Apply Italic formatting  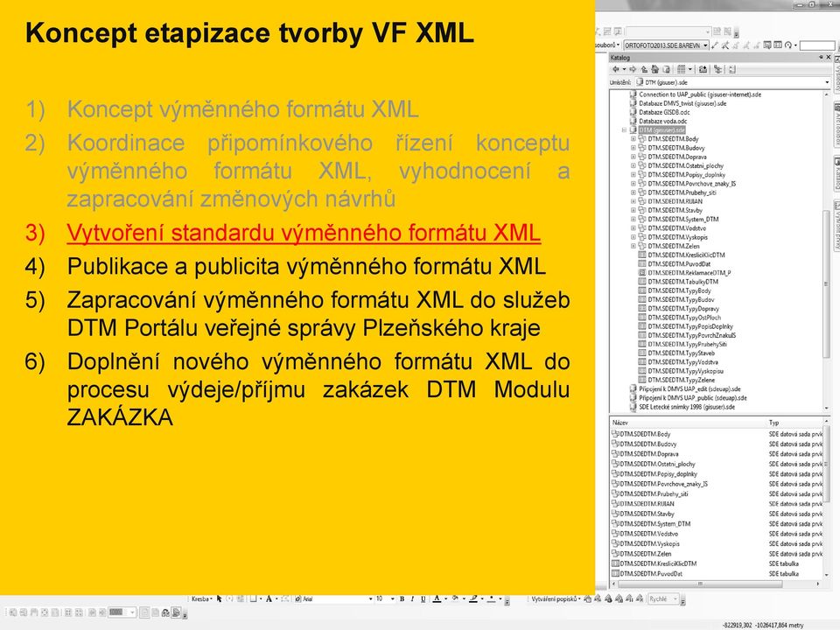coord(412,598)
